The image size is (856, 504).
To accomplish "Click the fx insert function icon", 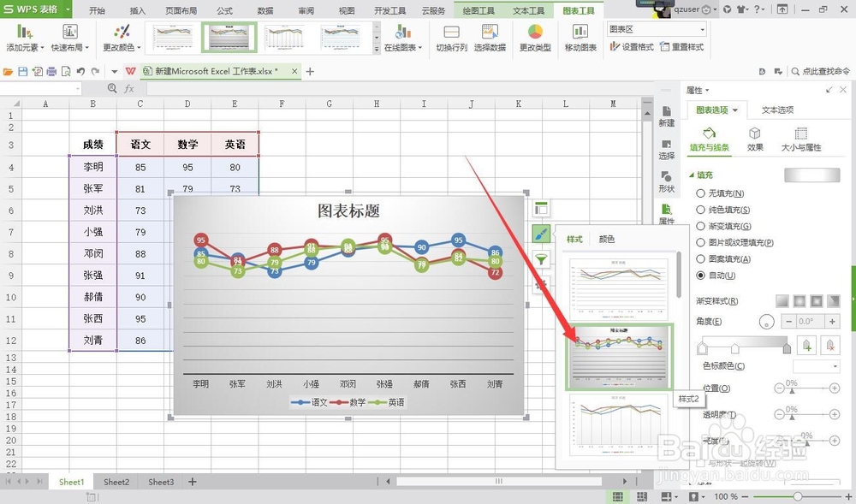I will (x=129, y=88).
